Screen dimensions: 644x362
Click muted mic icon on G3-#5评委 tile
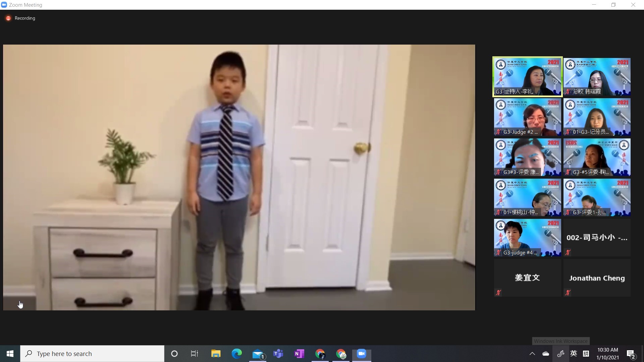point(568,172)
